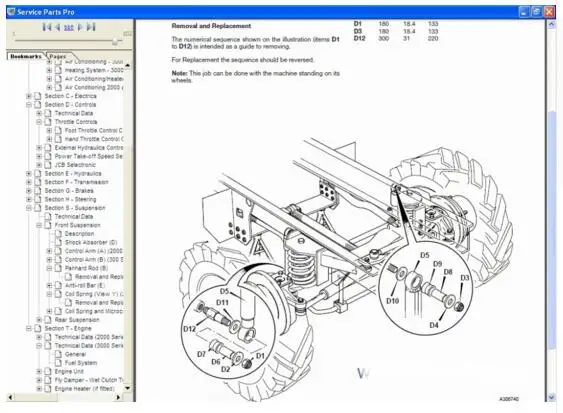
Task: Expand Section E - Hydraulics node
Action: 29,173
